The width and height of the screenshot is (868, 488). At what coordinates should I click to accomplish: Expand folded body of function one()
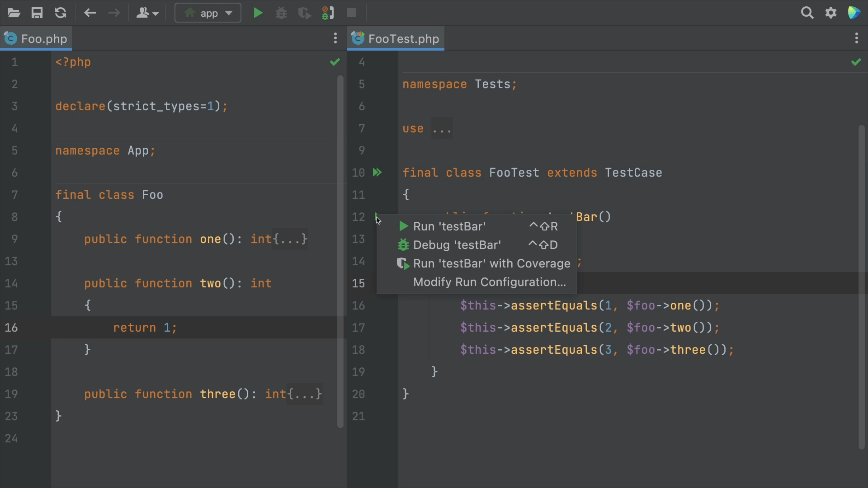(290, 239)
